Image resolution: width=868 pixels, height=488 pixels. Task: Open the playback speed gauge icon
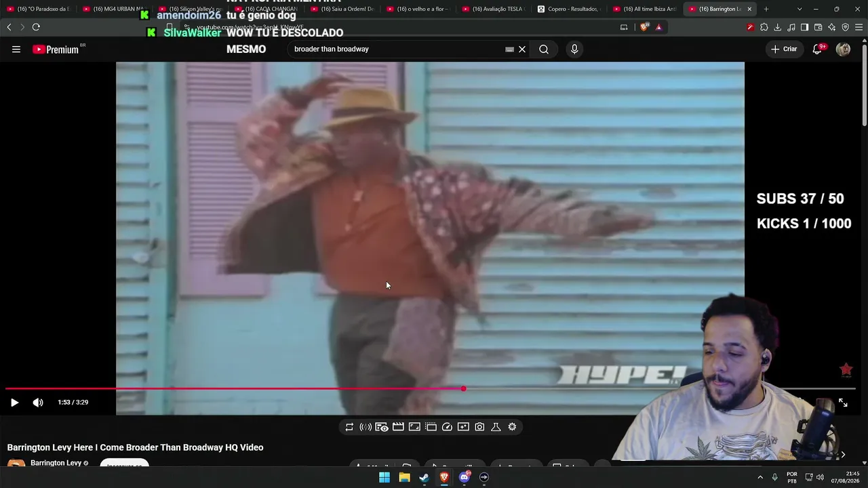(447, 427)
